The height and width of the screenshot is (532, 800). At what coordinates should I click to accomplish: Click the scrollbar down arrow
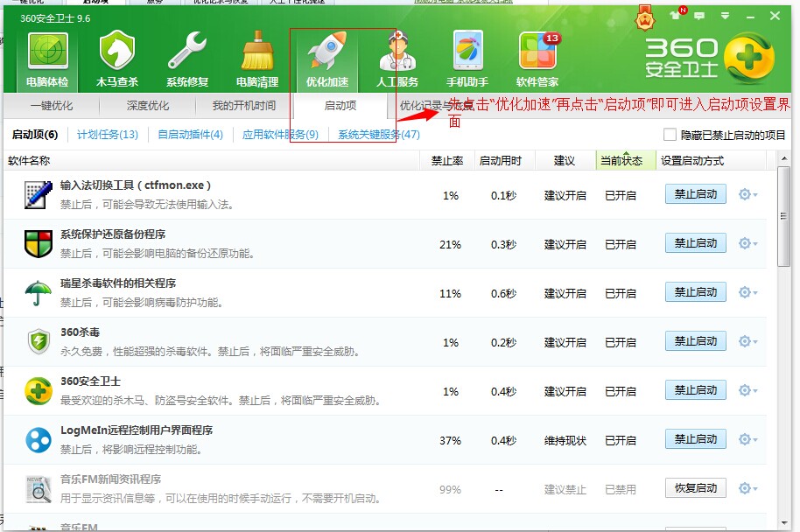783,523
